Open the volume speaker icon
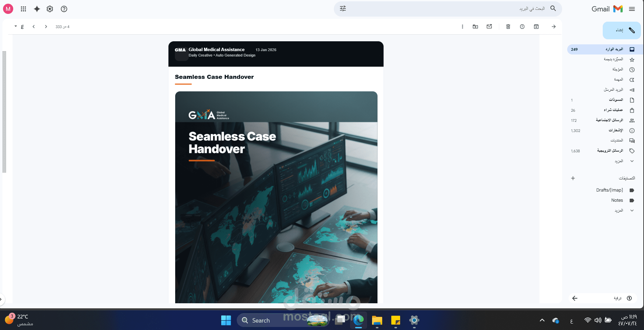 pyautogui.click(x=598, y=320)
